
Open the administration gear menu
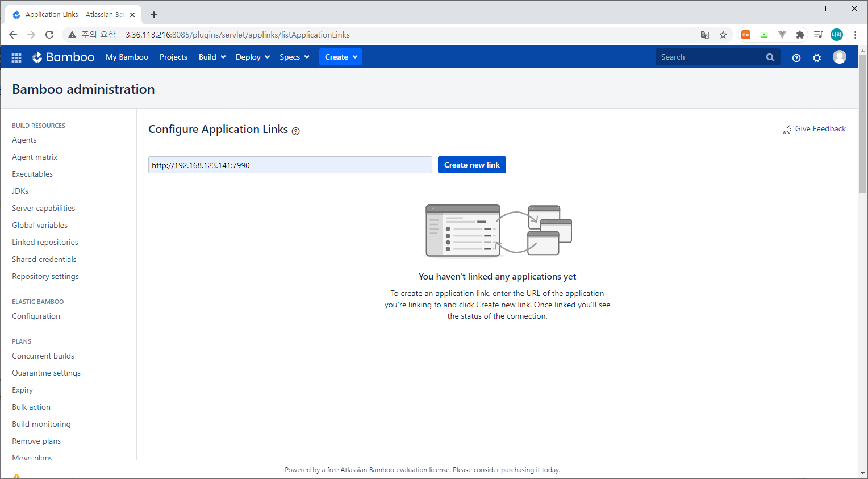tap(817, 57)
